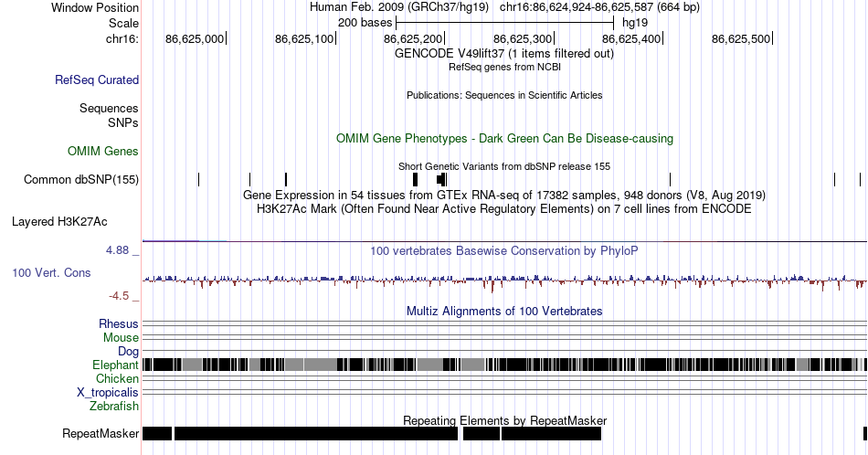
Task: Click the longest RepeatMasker repeat block
Action: (x=316, y=433)
